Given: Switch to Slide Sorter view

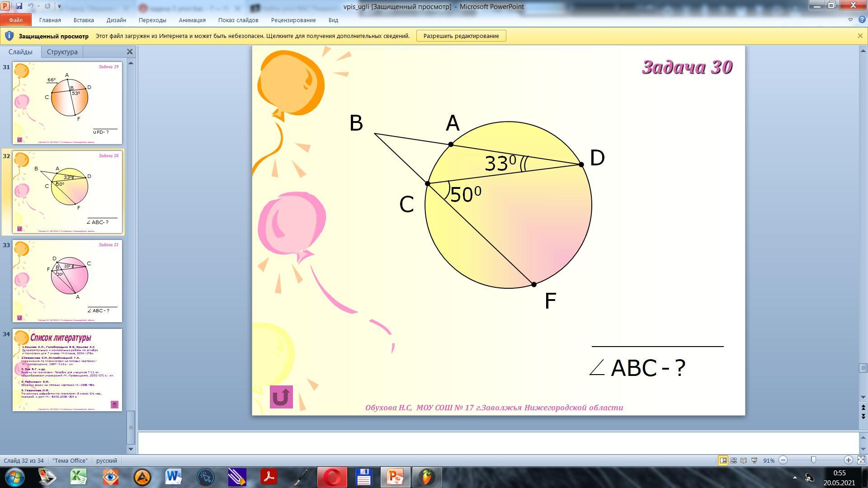Looking at the screenshot, I should pos(733,460).
